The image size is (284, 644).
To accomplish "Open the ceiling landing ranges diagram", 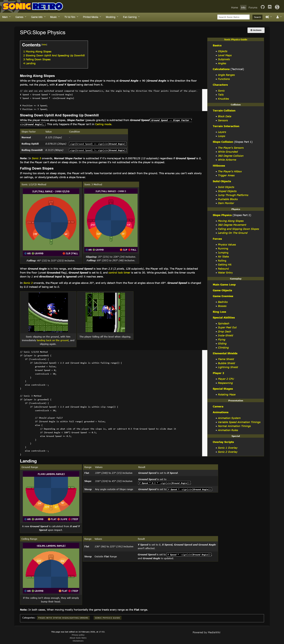I will [x=51, y=568].
